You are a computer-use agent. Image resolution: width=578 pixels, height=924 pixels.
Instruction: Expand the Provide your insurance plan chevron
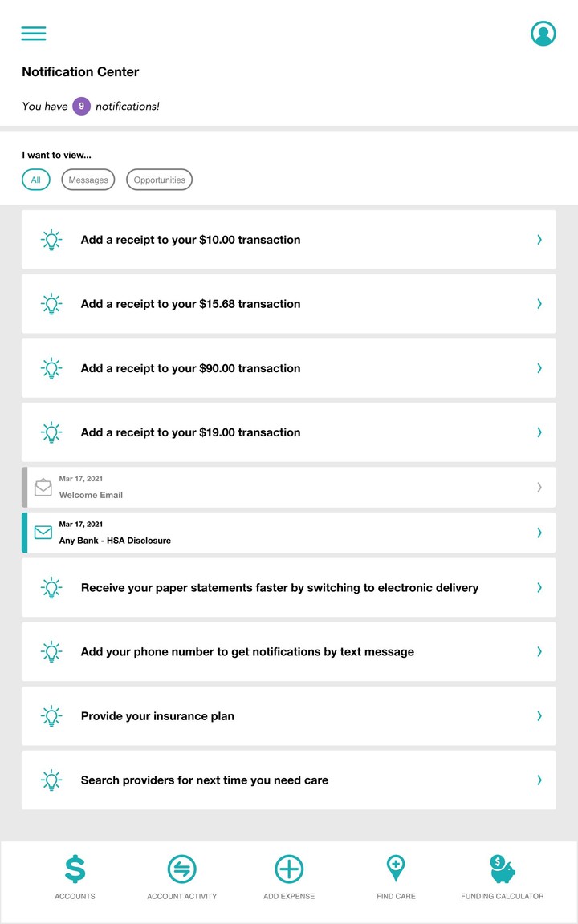pos(539,716)
